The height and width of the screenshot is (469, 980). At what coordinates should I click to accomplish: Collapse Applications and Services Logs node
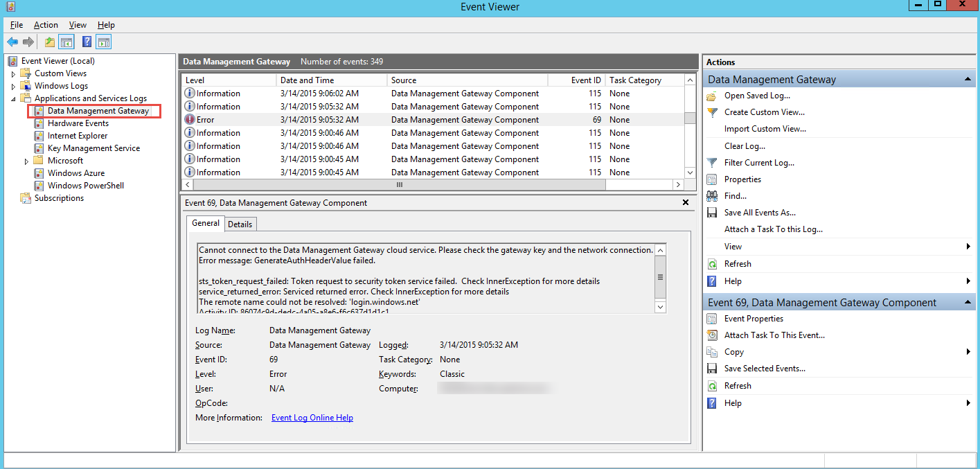pyautogui.click(x=13, y=98)
